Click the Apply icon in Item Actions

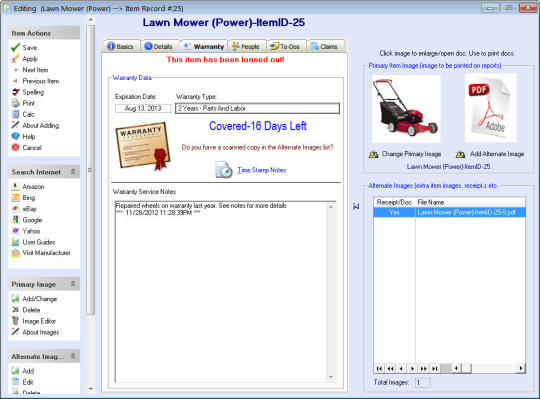pos(15,59)
